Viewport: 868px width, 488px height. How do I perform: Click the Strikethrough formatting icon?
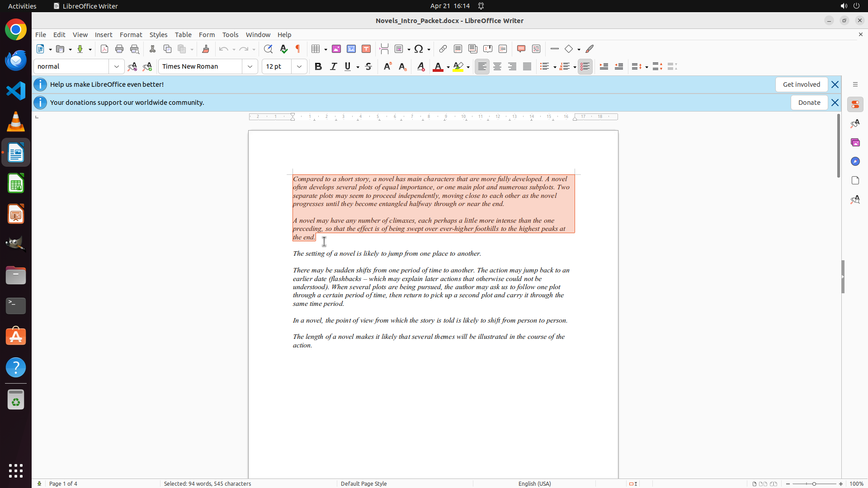tap(368, 66)
